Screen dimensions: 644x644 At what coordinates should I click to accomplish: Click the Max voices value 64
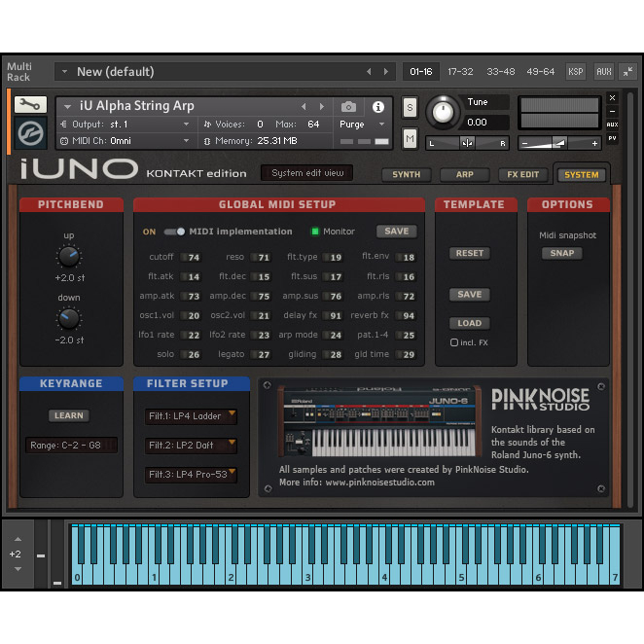point(314,125)
